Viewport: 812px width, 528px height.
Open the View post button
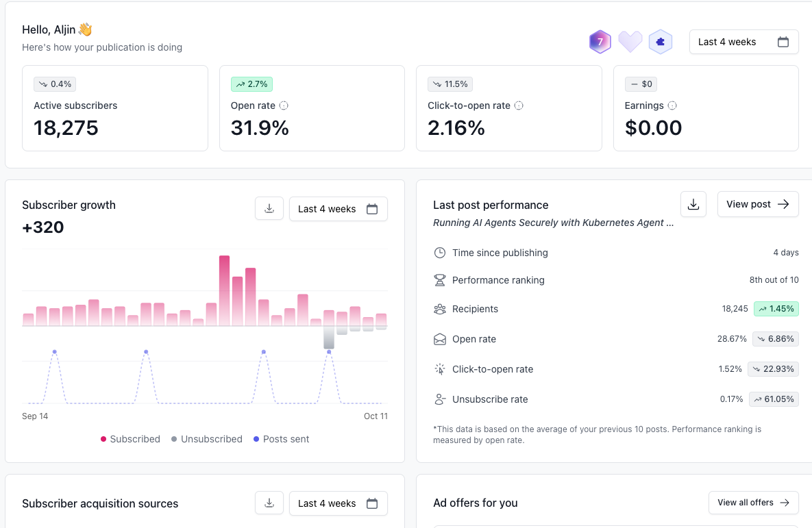click(x=758, y=205)
